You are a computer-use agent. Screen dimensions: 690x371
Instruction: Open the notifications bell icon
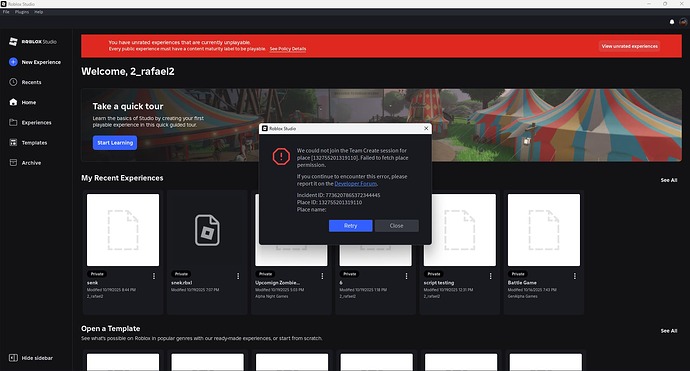(672, 22)
